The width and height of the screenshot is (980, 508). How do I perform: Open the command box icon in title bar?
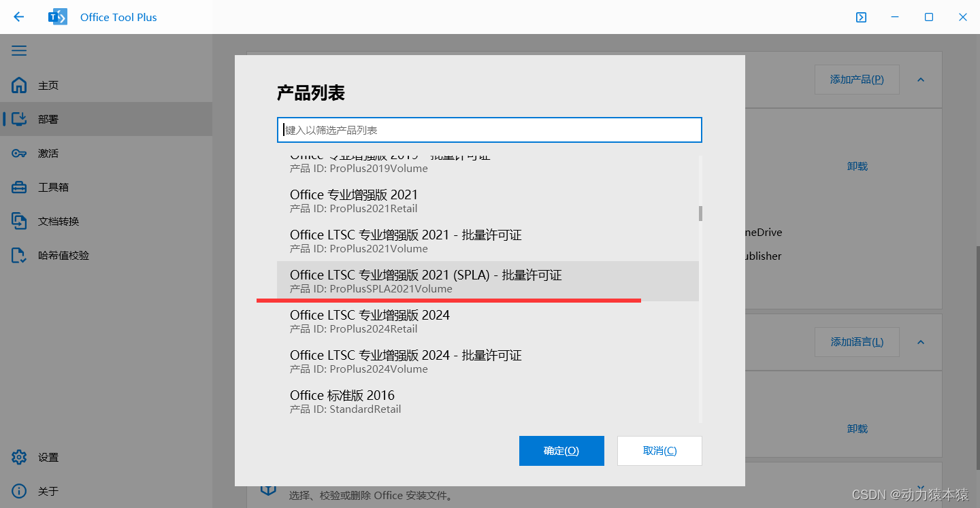[861, 17]
